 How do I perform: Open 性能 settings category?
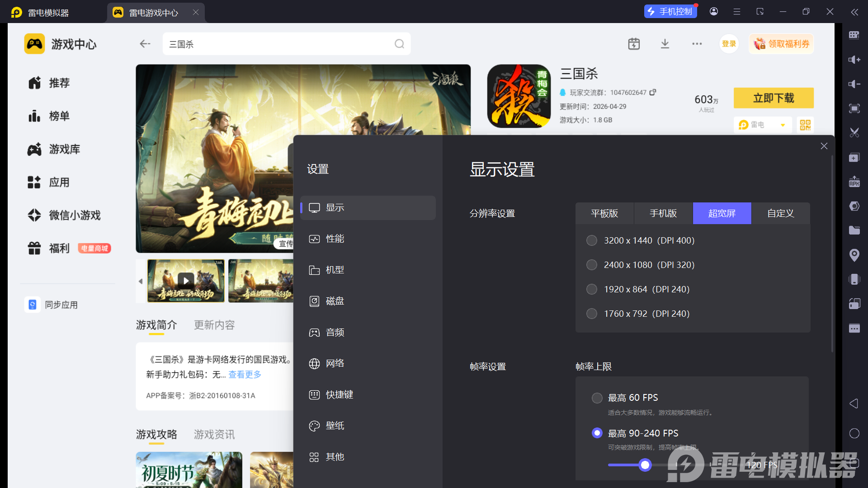[368, 239]
